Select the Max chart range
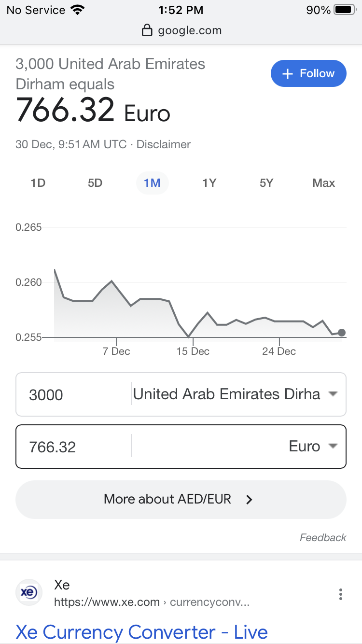 click(323, 183)
